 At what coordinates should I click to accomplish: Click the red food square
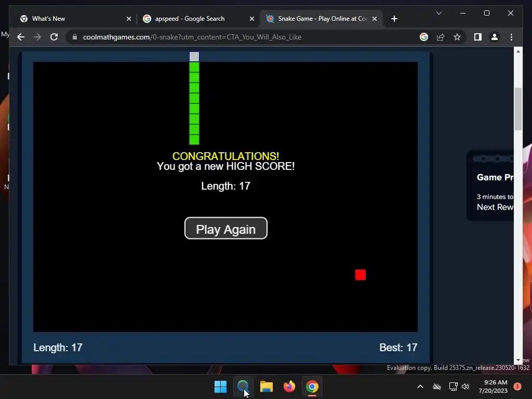[361, 275]
